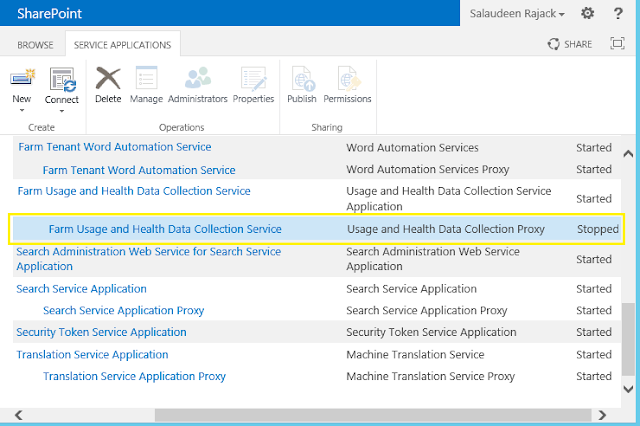The image size is (640, 426).
Task: Delete the selected service application
Action: pos(108,85)
